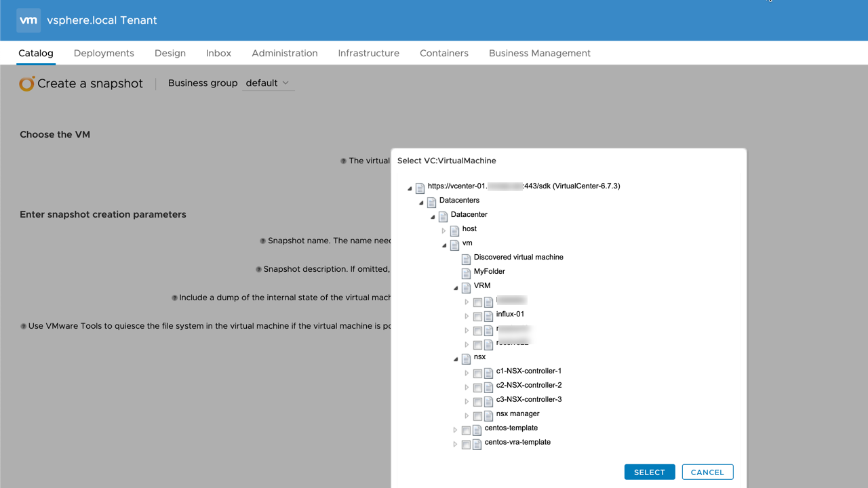This screenshot has width=868, height=488.
Task: Open the Containers tab
Action: 444,53
